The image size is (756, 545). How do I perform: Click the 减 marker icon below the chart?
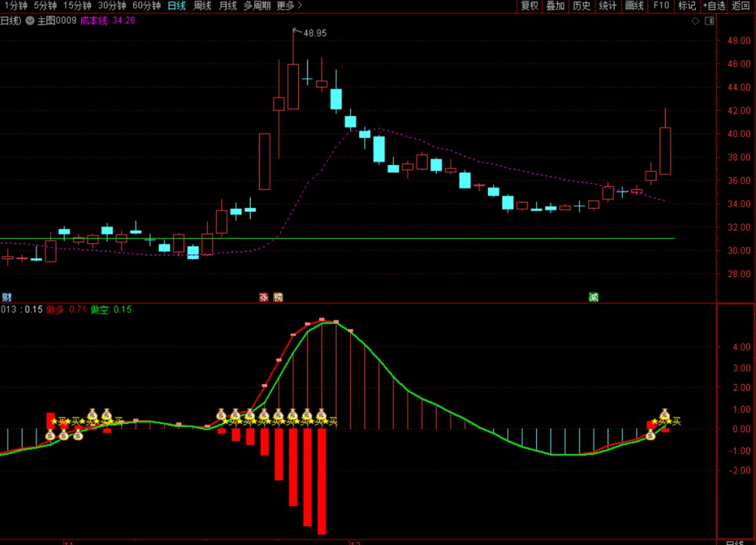click(x=594, y=297)
